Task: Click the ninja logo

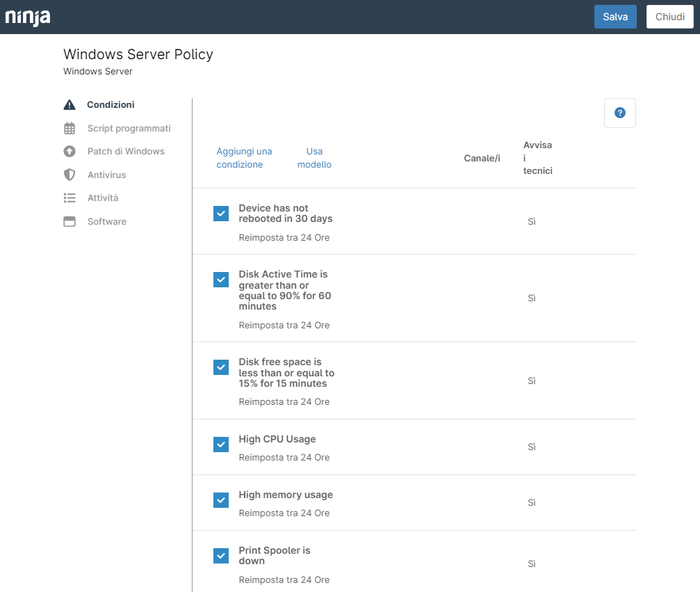Action: (x=28, y=17)
